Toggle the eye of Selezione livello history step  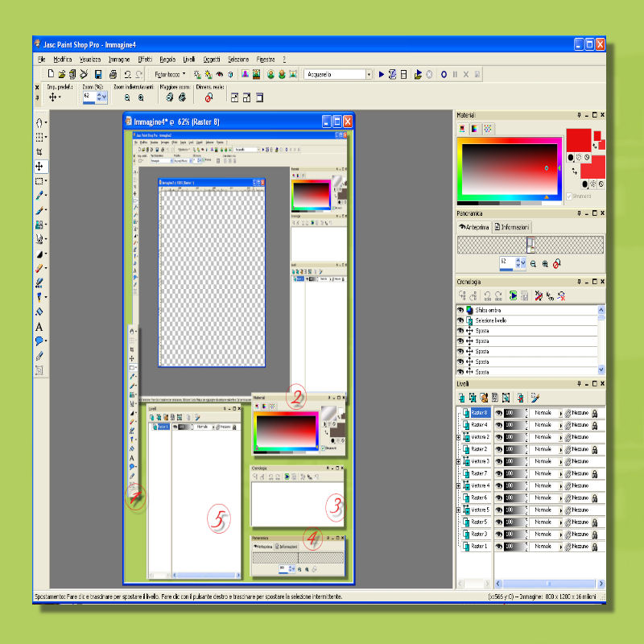point(460,320)
